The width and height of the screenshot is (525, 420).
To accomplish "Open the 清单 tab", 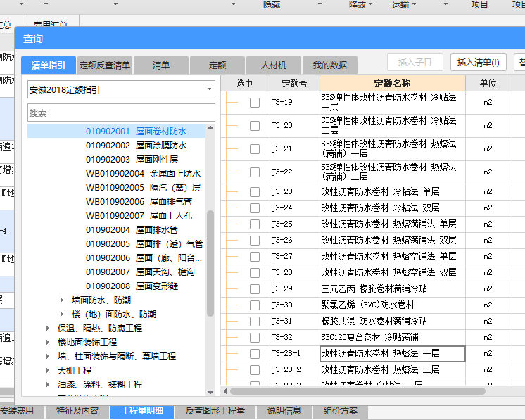I will (x=161, y=65).
